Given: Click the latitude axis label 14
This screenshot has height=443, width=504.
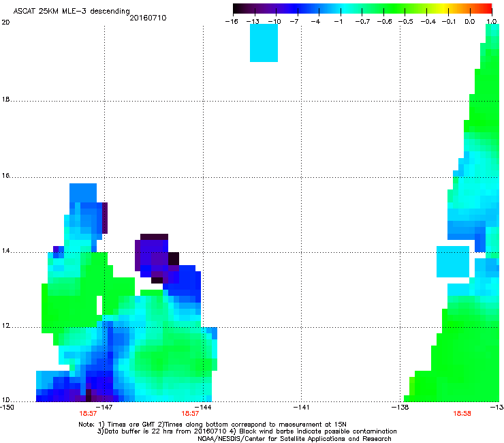Looking at the screenshot, I should [x=5, y=251].
